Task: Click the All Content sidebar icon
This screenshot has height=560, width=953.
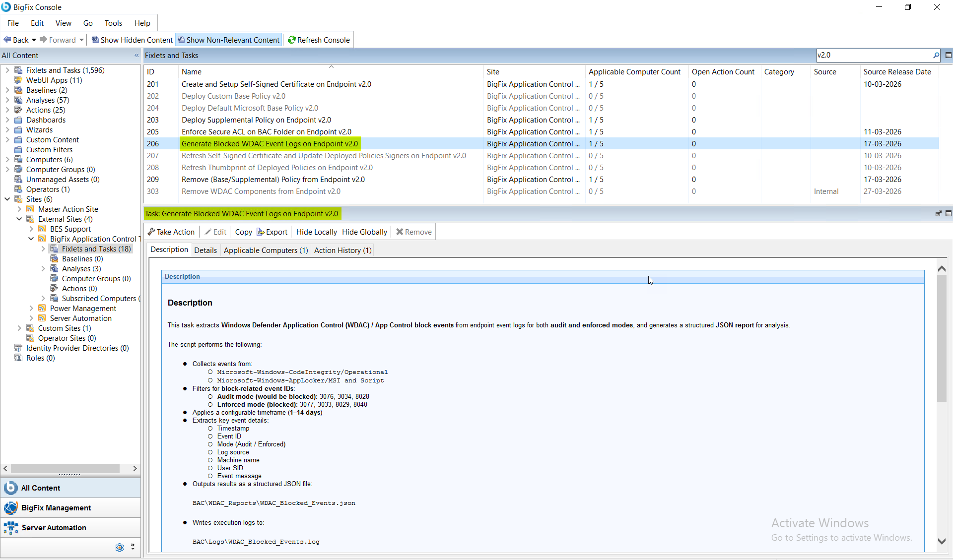Action: (10, 488)
